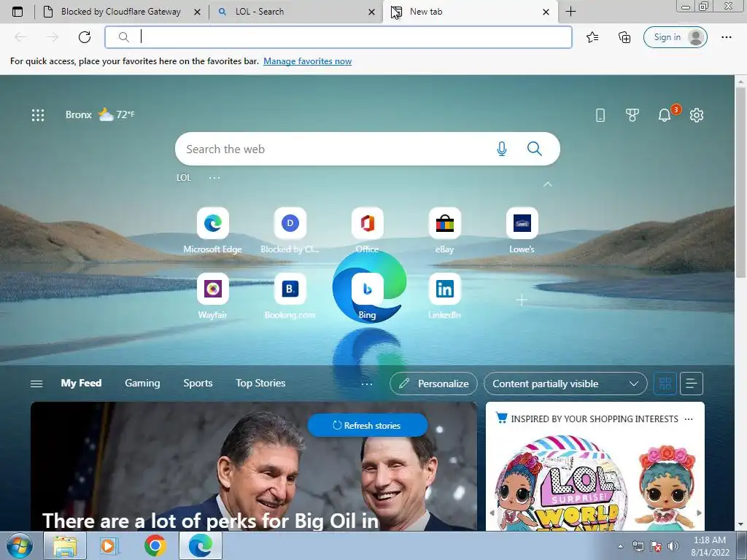Screen dimensions: 747x560
Task: Select the My Feed tab
Action: [81, 384]
